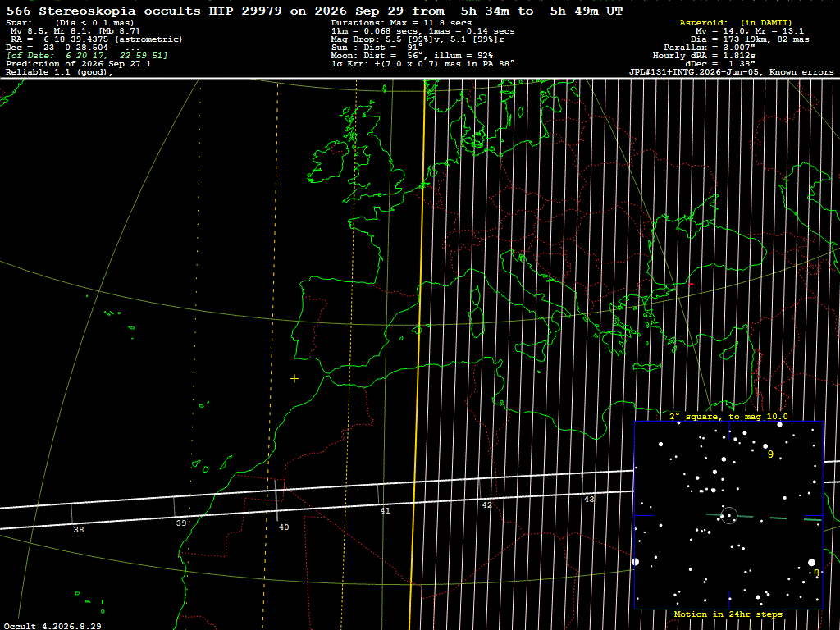This screenshot has width=840, height=630.
Task: Select minute marker 40 on the path
Action: [x=284, y=527]
